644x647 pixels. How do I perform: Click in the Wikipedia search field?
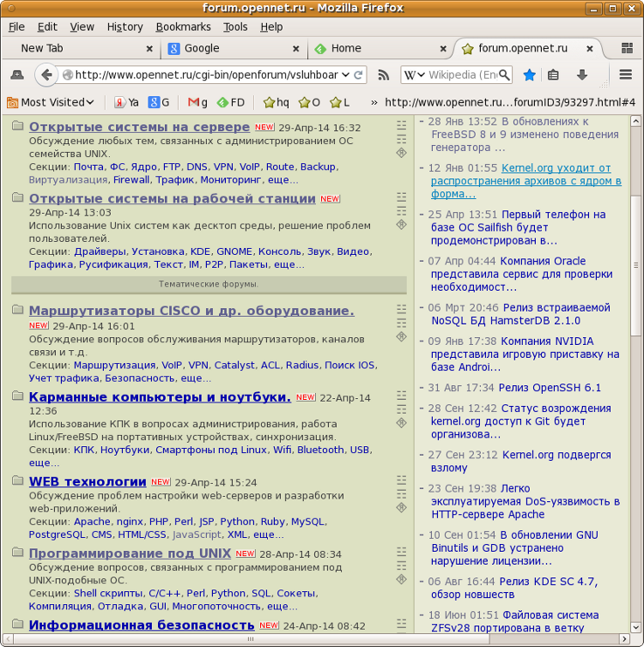click(464, 76)
